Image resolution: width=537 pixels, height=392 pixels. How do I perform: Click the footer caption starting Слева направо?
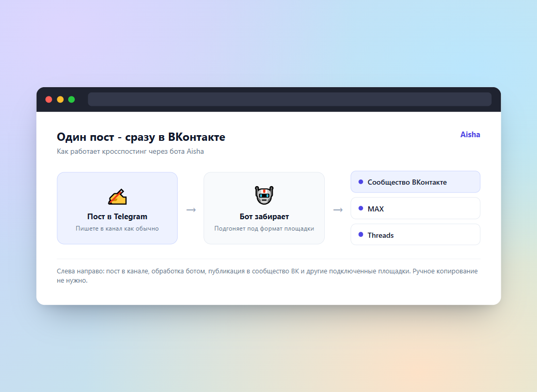click(x=267, y=276)
